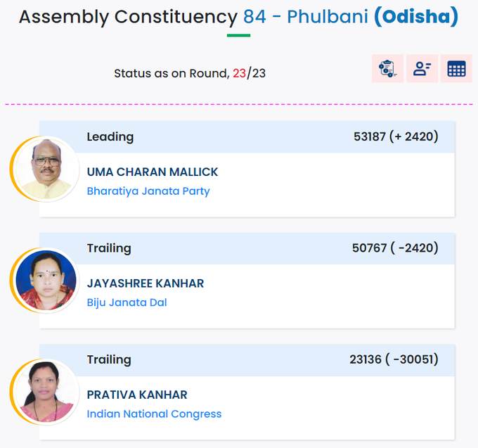This screenshot has height=448, width=478.
Task: Select candidate name JAYASHREE KANHAR
Action: [x=146, y=283]
